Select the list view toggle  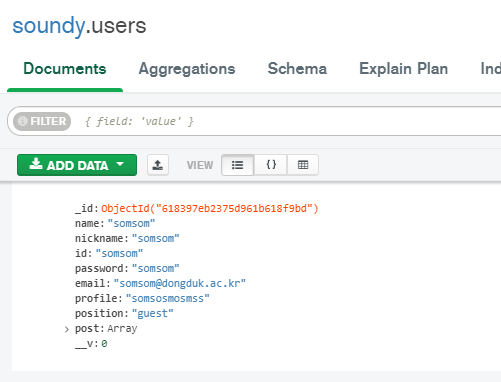pyautogui.click(x=238, y=165)
